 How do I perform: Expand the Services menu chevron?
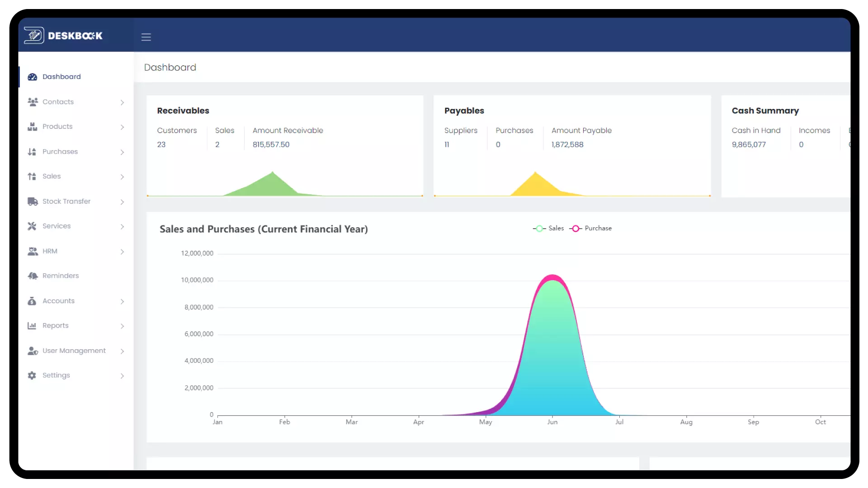pos(122,227)
